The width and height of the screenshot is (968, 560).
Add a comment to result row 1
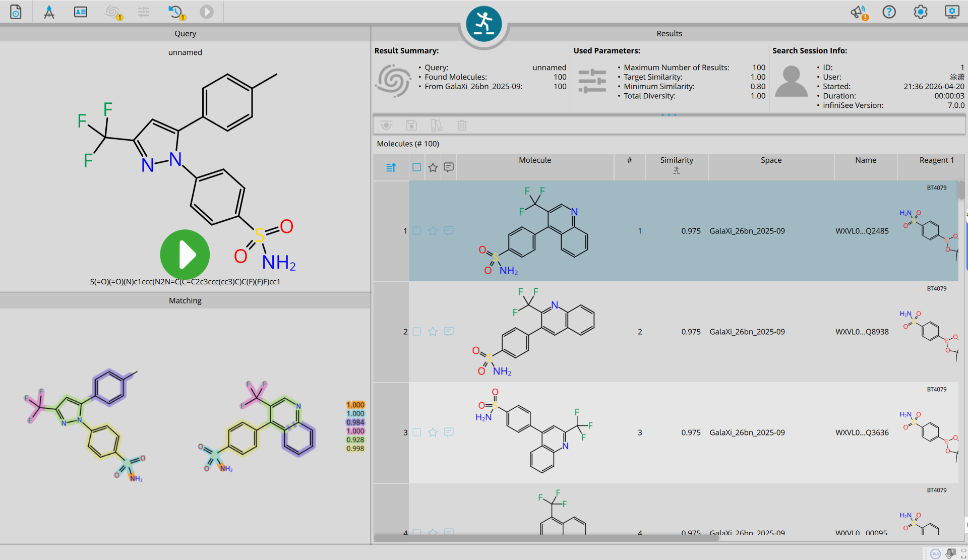[449, 231]
